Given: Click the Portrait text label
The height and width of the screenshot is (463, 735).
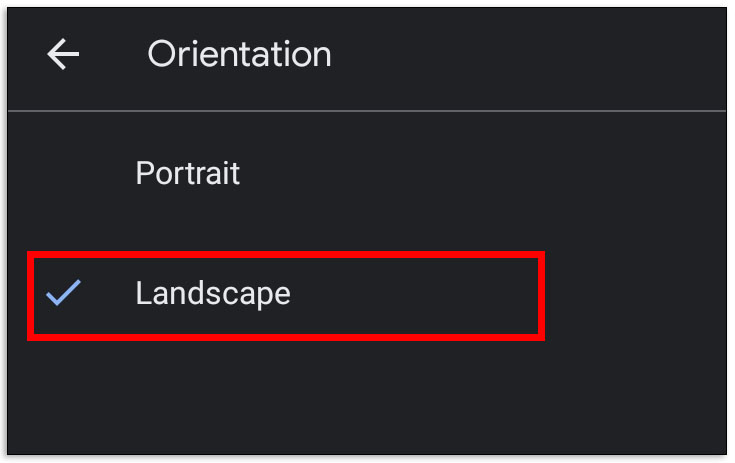Looking at the screenshot, I should (188, 173).
